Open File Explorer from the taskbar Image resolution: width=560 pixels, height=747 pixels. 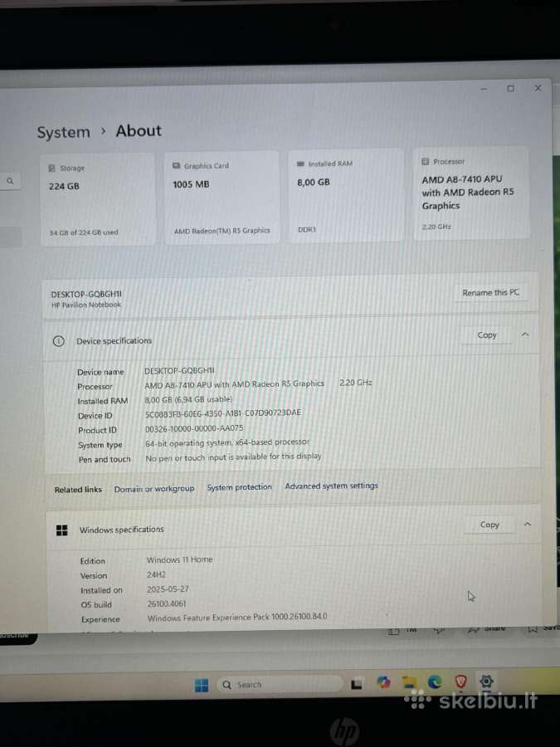[409, 683]
